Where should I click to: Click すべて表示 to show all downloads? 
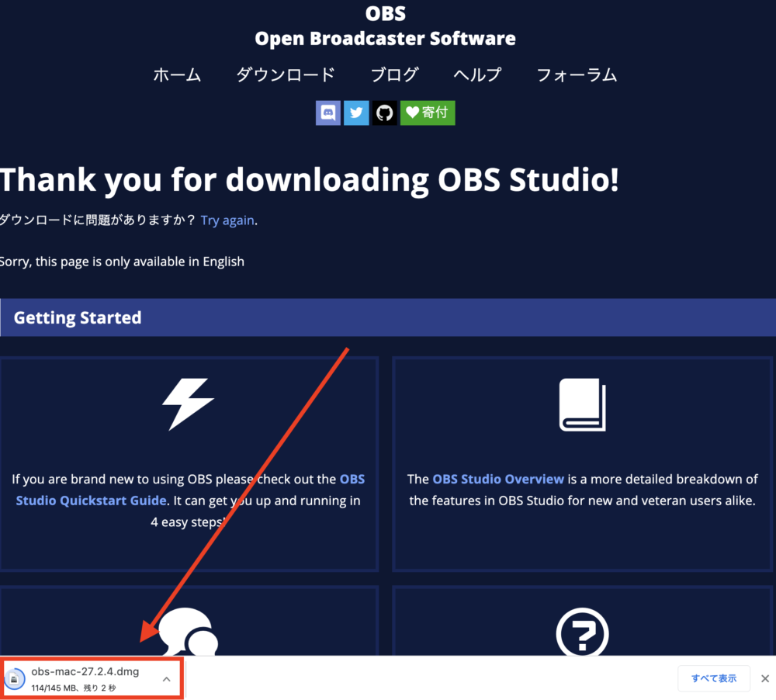pos(714,678)
